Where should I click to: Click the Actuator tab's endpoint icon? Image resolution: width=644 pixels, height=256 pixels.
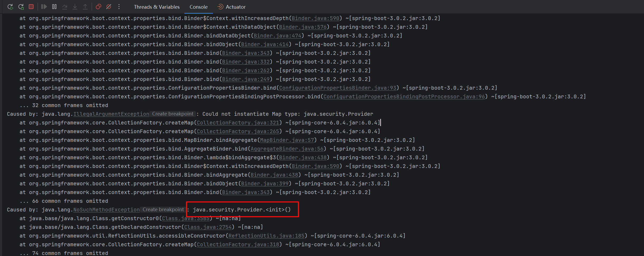(220, 7)
